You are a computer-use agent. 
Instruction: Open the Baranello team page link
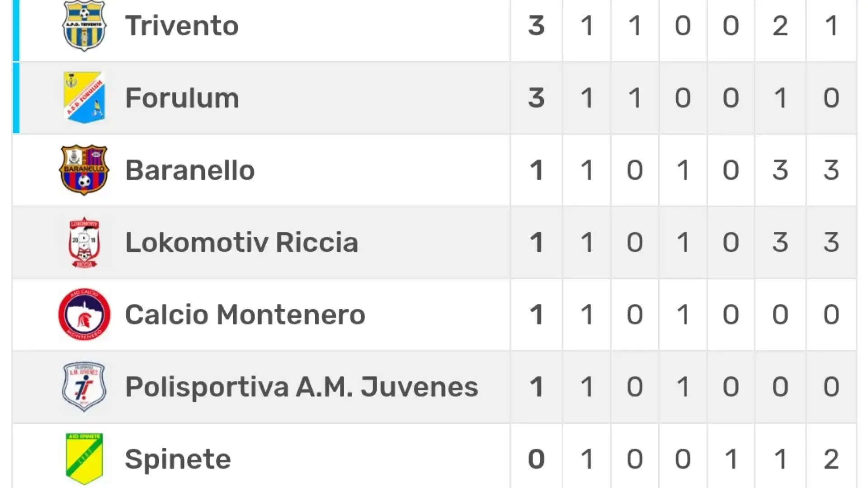coord(190,170)
